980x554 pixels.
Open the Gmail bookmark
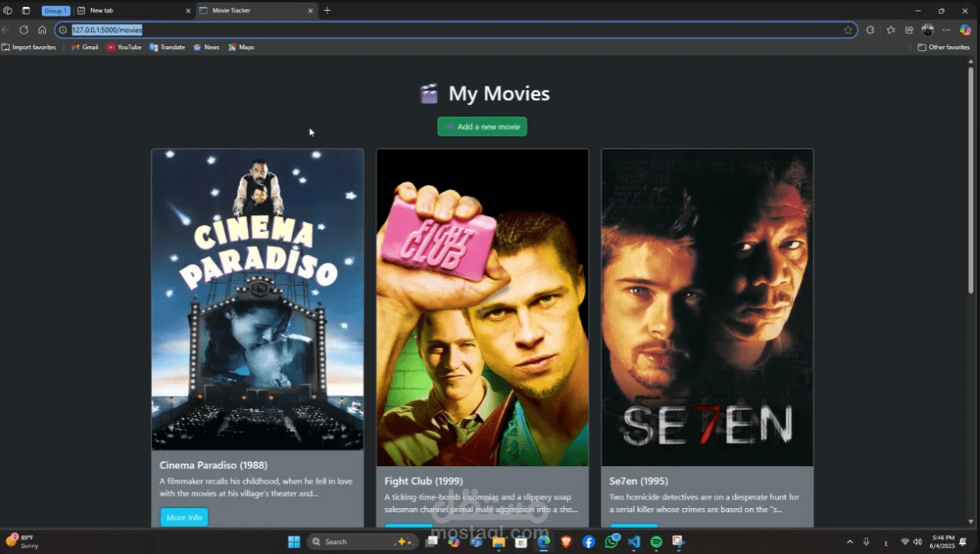pyautogui.click(x=85, y=48)
